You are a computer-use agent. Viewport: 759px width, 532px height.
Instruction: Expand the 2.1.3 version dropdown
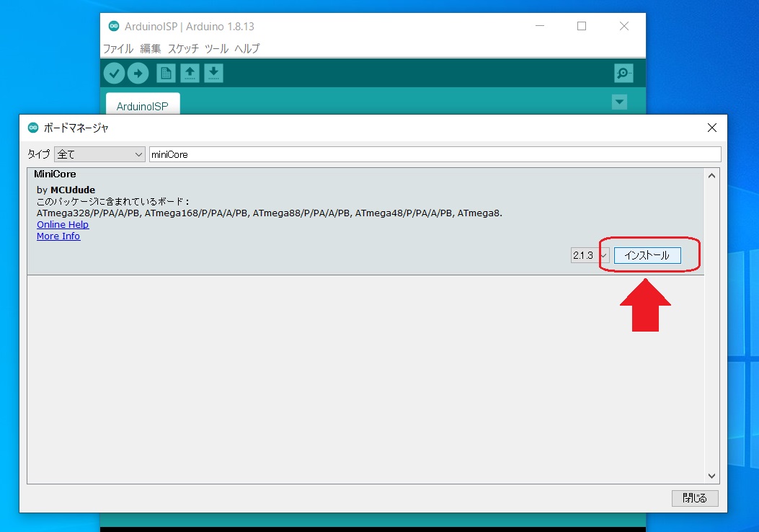click(590, 255)
